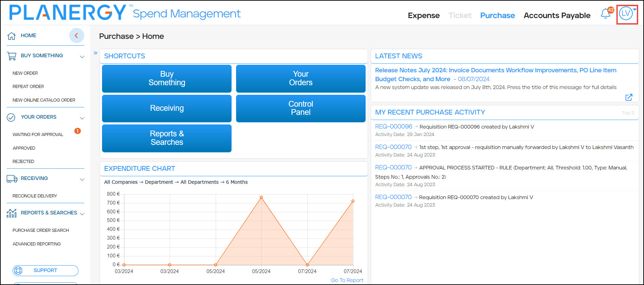The image size is (644, 285).
Task: Click the Your Orders shortcut button
Action: tap(301, 78)
